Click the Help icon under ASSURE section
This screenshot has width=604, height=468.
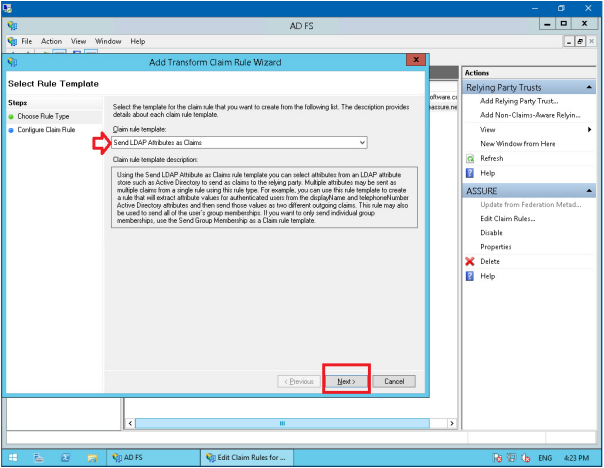[x=470, y=276]
